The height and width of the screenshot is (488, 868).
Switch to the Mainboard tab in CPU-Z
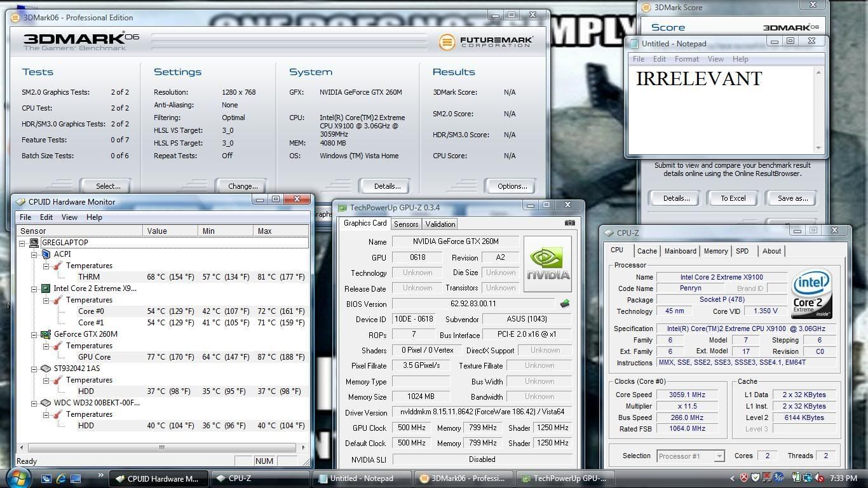[x=680, y=251]
